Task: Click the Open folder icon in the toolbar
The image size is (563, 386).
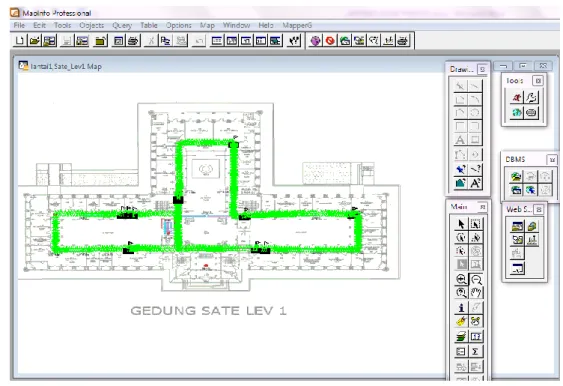Action: click(x=34, y=41)
